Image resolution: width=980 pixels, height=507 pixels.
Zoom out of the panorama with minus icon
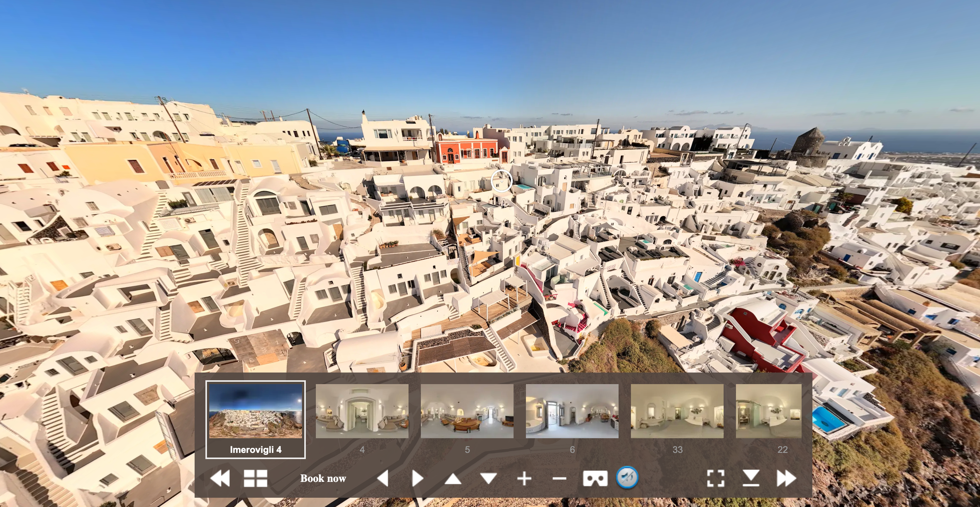click(x=559, y=478)
